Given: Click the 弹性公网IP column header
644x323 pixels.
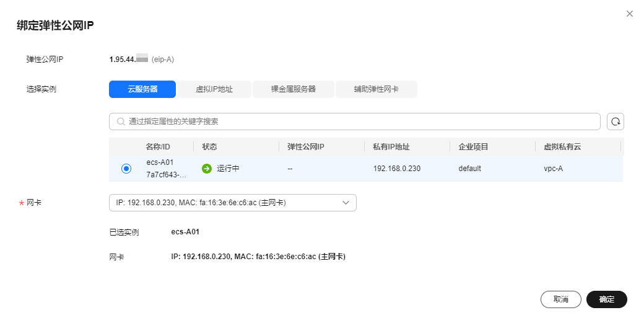Looking at the screenshot, I should [x=305, y=147].
